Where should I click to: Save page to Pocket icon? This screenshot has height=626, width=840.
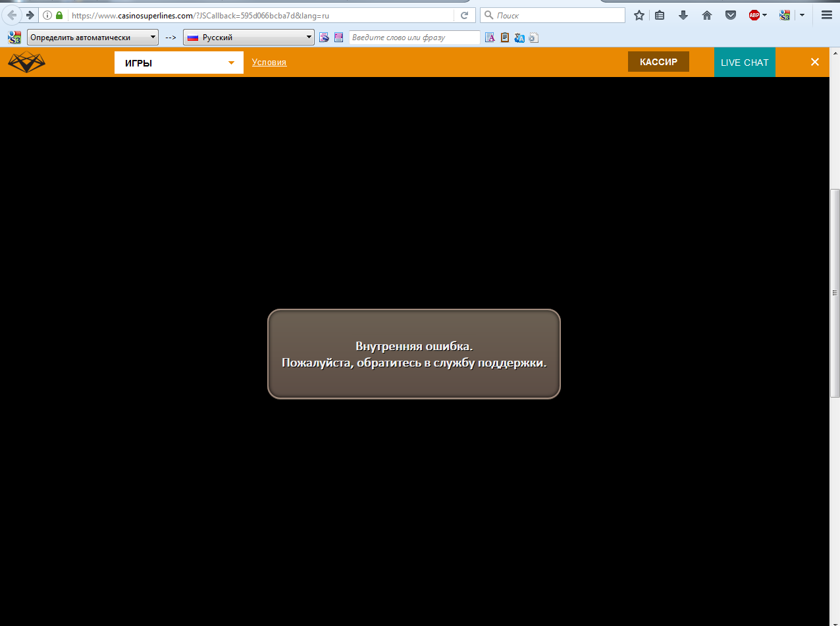point(731,15)
